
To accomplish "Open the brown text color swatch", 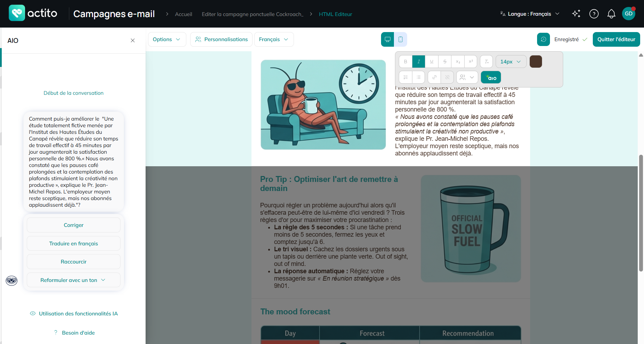I will 536,61.
